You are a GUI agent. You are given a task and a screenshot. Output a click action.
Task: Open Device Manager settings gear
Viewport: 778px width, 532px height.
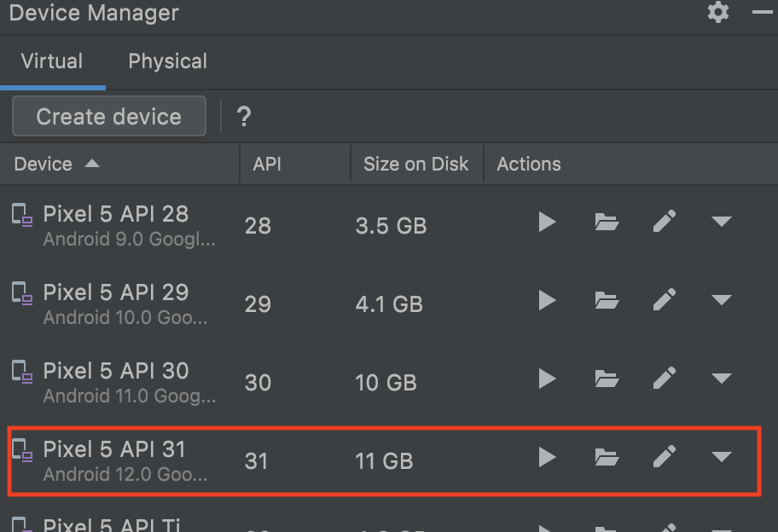point(718,13)
